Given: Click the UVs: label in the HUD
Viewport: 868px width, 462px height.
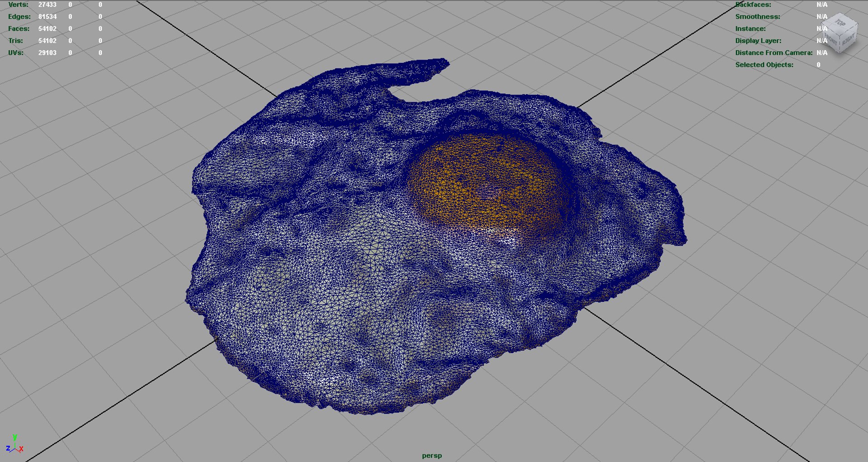Looking at the screenshot, I should pyautogui.click(x=16, y=52).
